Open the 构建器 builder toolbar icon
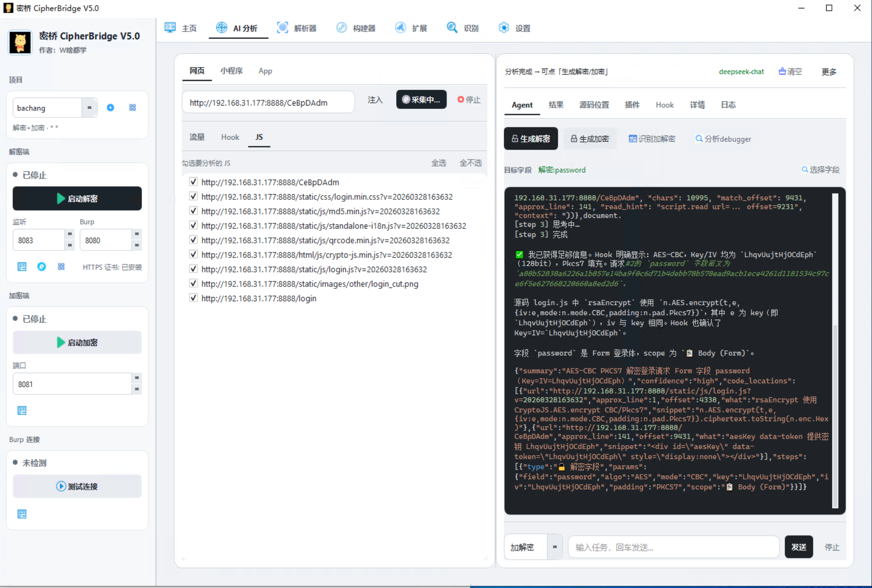Viewport: 872px width, 588px height. click(x=341, y=28)
